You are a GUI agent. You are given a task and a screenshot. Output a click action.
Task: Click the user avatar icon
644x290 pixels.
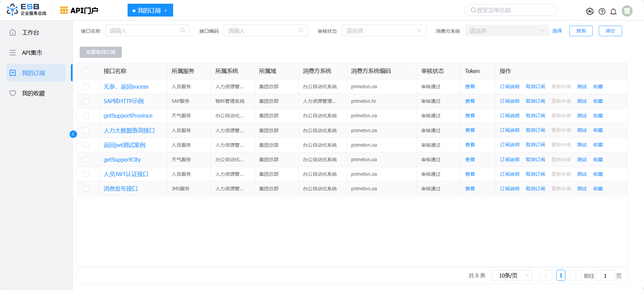tap(627, 11)
